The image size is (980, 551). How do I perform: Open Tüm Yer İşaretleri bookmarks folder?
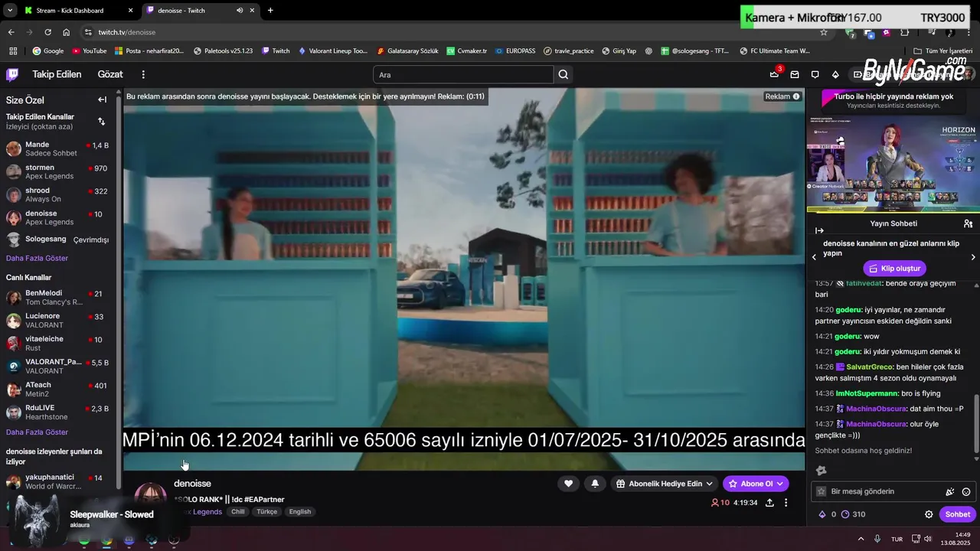coord(942,51)
